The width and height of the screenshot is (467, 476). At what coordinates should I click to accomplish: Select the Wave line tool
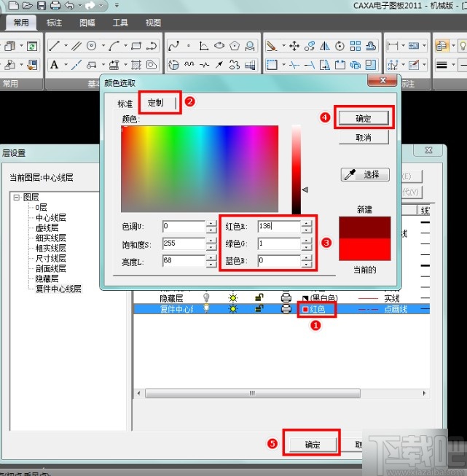pyautogui.click(x=189, y=64)
